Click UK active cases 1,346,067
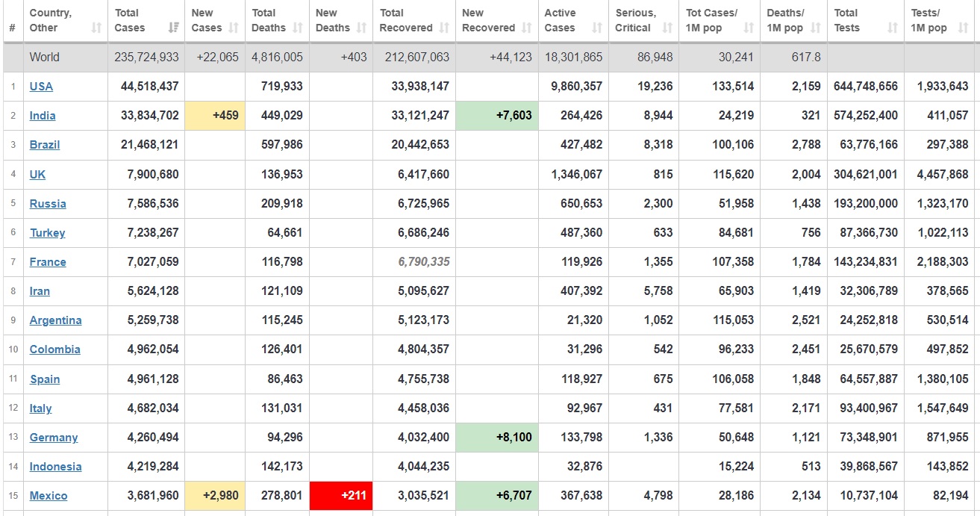 tap(576, 174)
